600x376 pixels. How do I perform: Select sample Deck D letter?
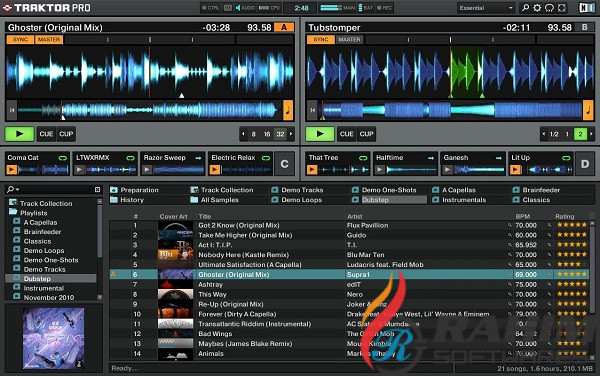tap(585, 164)
